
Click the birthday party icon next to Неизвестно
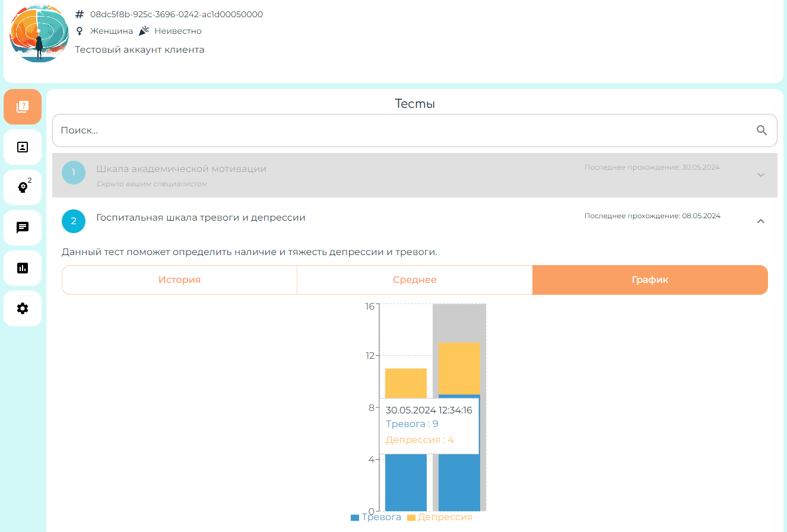144,31
